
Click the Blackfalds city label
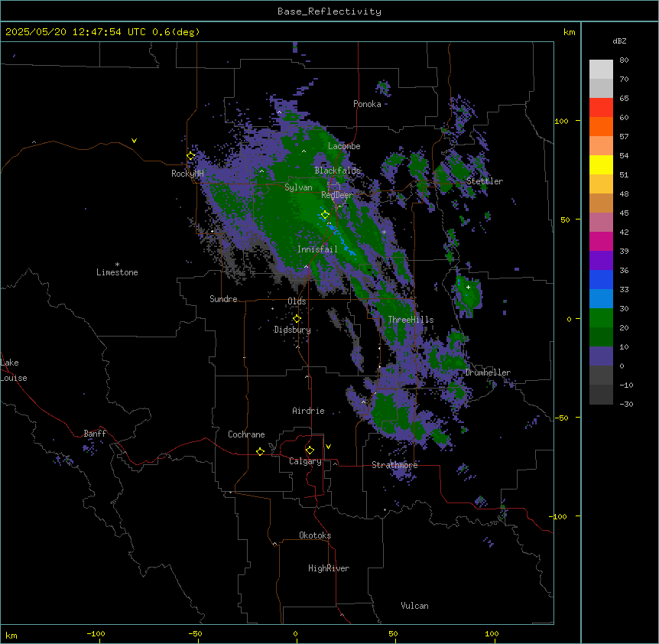[337, 171]
